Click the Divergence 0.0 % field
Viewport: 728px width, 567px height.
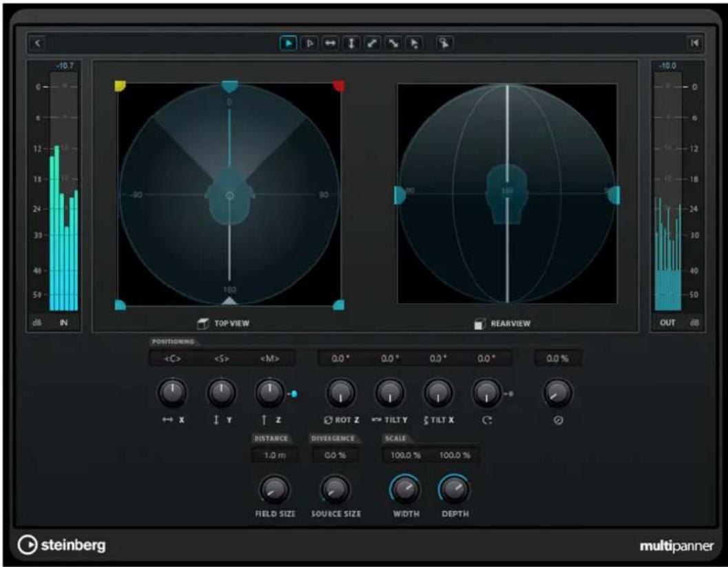[x=335, y=455]
